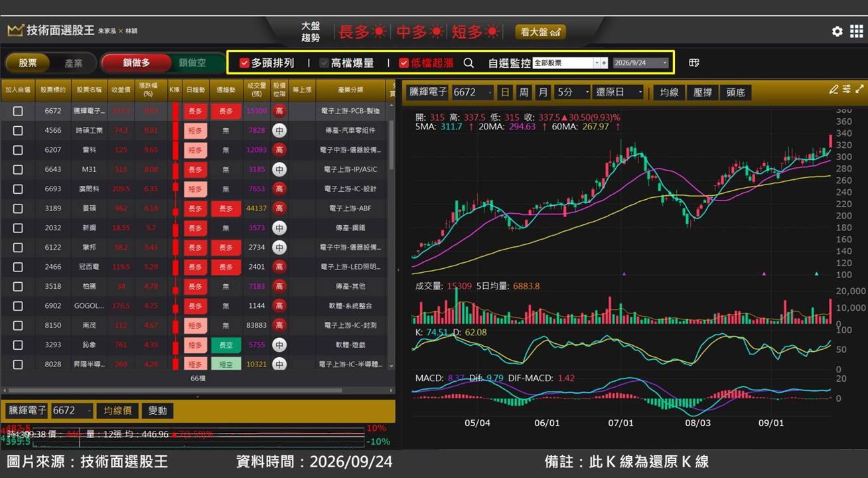Click 高 price-level badge for 6672
The height and width of the screenshot is (478, 868).
tap(279, 111)
